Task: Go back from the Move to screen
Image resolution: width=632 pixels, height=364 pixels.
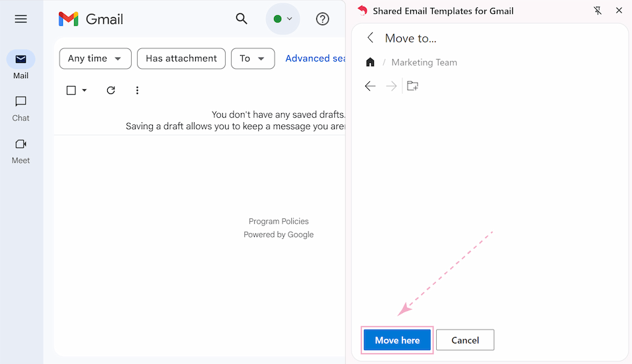Action: pos(370,38)
